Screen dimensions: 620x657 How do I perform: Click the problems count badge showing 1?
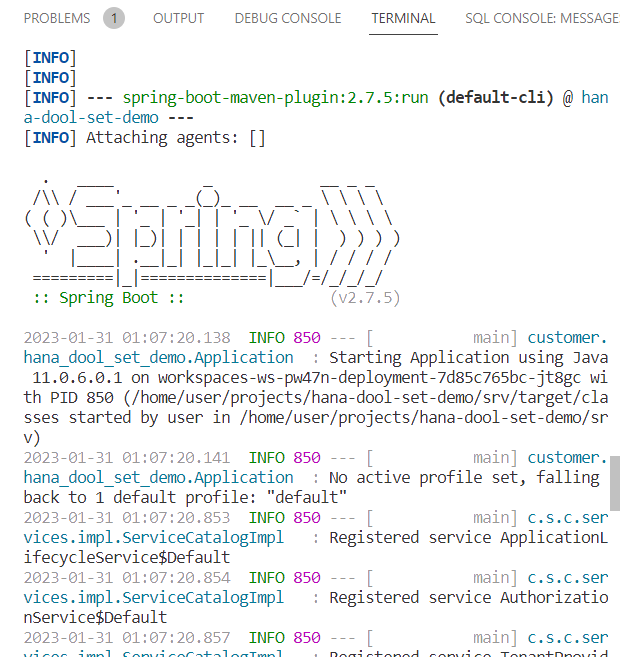[114, 18]
